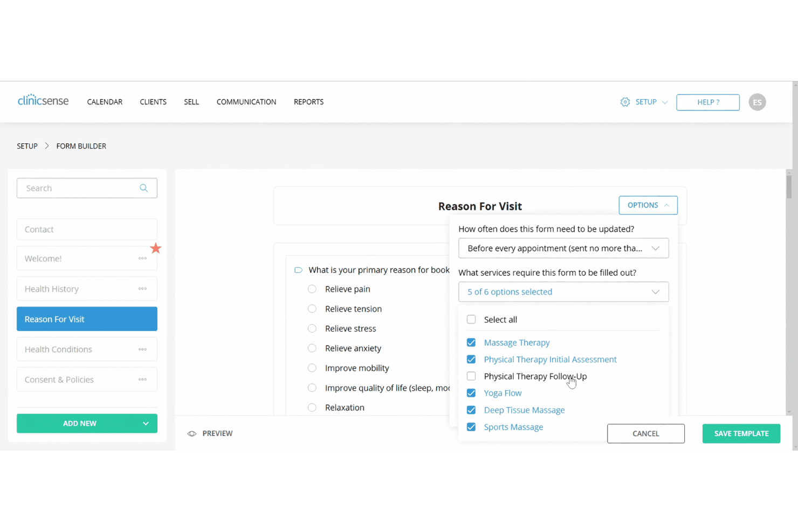Select the Relaxation radio option

pyautogui.click(x=312, y=407)
